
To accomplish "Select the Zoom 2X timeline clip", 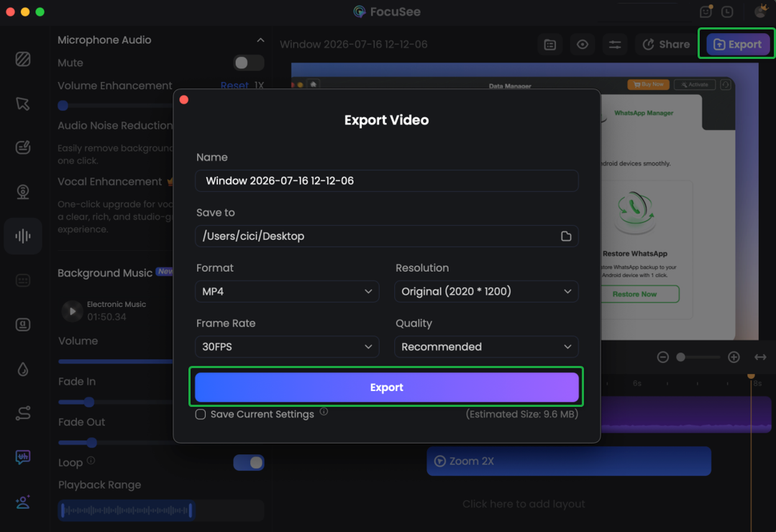I will [x=569, y=462].
